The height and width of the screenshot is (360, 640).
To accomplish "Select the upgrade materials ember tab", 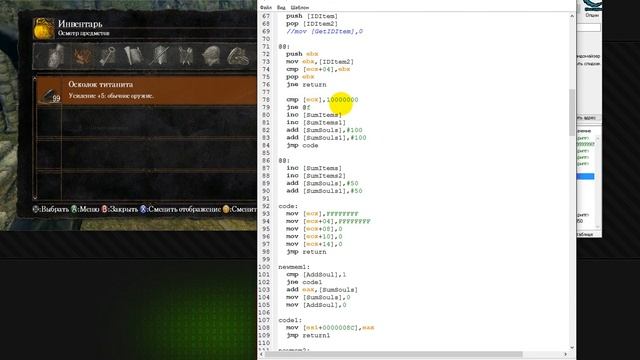I will click(x=82, y=56).
